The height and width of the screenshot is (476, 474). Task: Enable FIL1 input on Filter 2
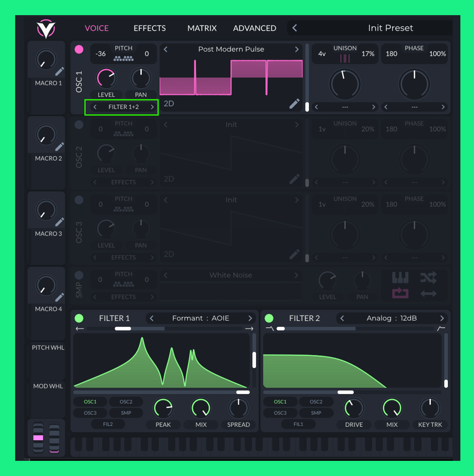click(x=298, y=424)
